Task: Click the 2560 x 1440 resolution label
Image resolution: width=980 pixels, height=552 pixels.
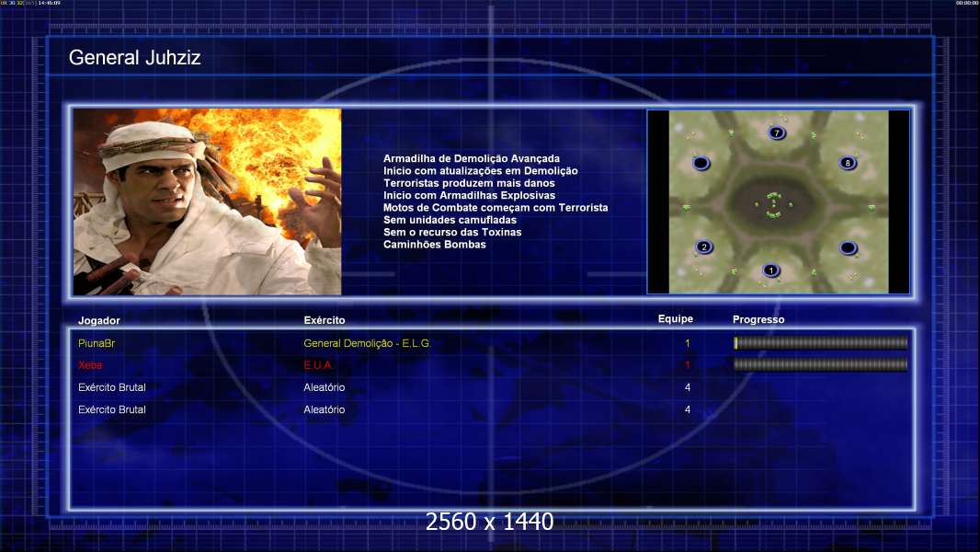Action: click(x=489, y=522)
